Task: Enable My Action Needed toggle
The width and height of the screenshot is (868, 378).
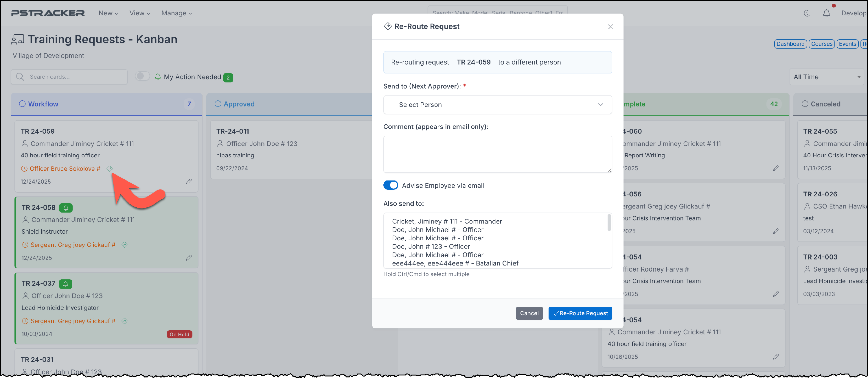Action: point(143,76)
